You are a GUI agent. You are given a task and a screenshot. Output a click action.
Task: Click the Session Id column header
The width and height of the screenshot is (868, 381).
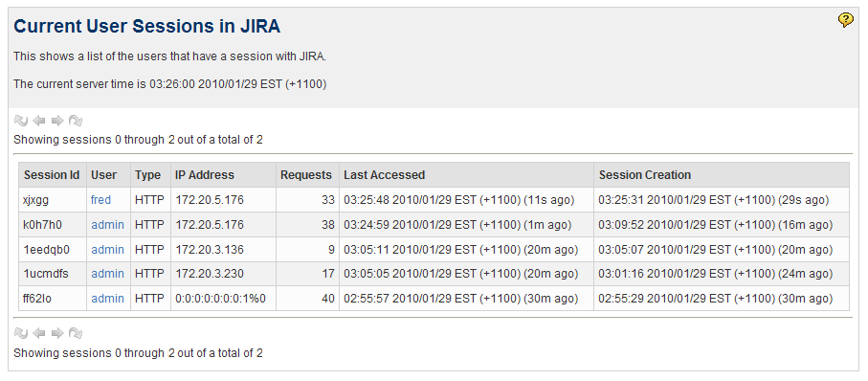click(53, 175)
